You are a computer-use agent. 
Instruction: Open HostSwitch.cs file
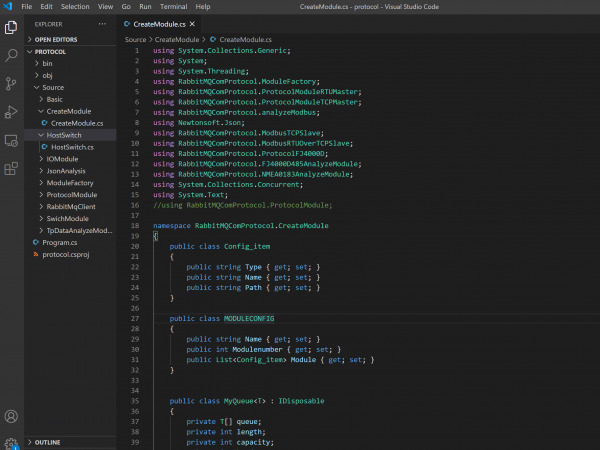tap(72, 147)
